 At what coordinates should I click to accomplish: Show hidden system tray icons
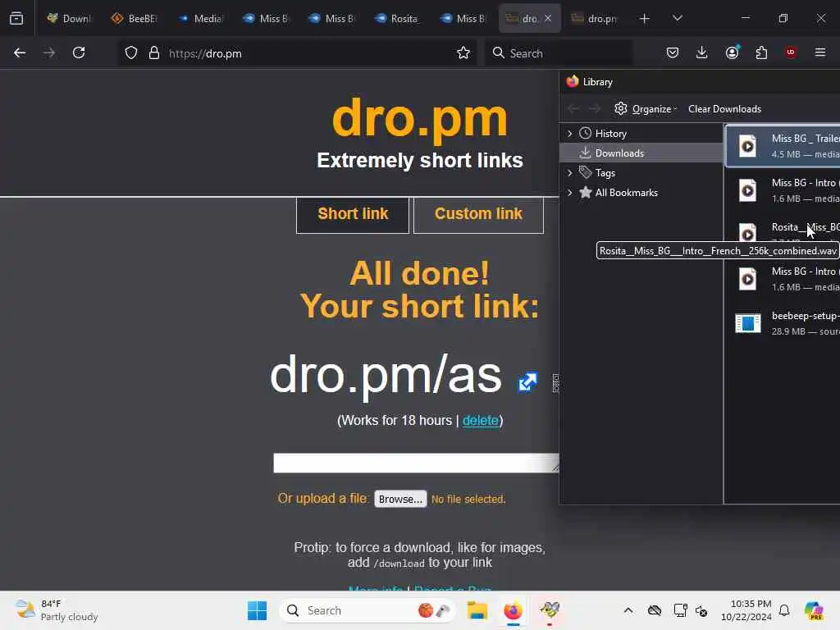(x=628, y=610)
